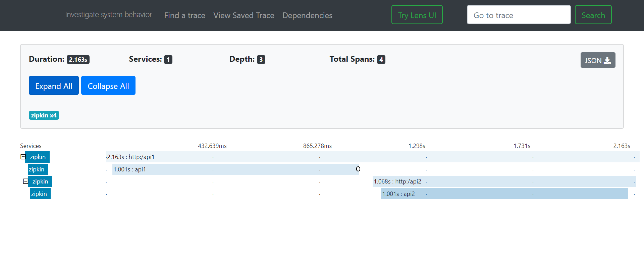Click the zipkin label of api2 row
This screenshot has width=644, height=264.
40,194
